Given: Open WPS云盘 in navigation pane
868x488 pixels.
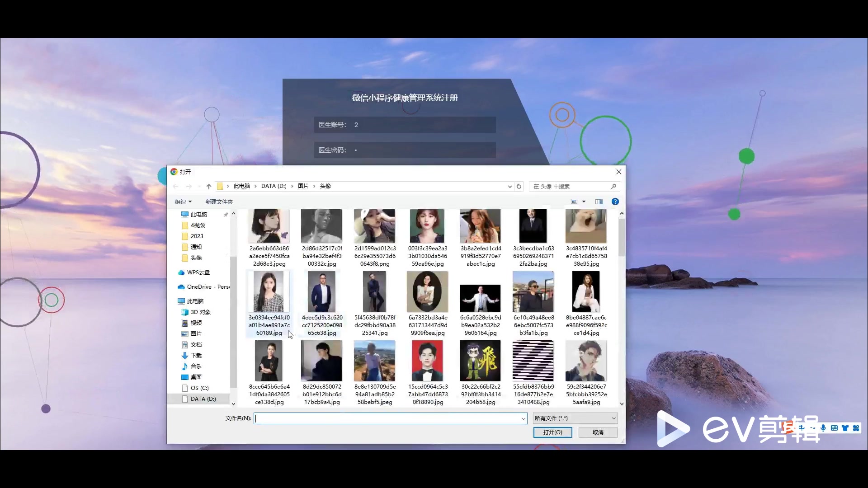Looking at the screenshot, I should coord(198,272).
